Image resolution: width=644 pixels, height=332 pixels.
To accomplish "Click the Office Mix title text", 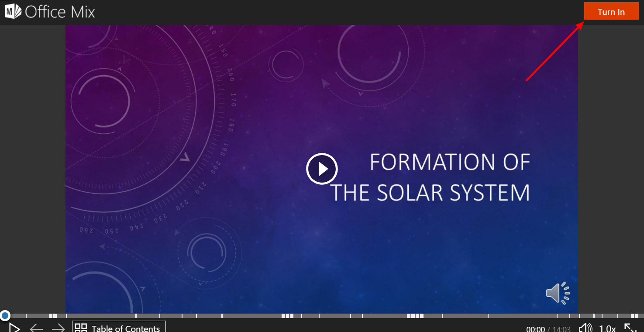I will click(x=60, y=12).
